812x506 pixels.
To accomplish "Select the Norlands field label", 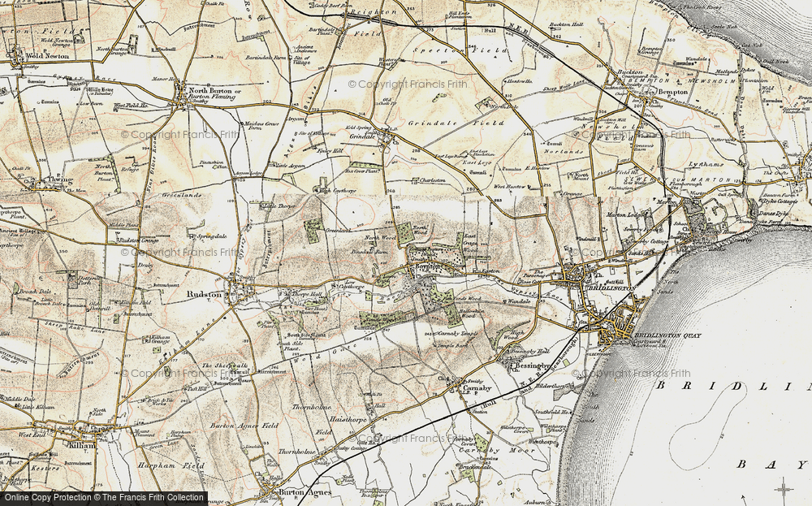I will (563, 152).
